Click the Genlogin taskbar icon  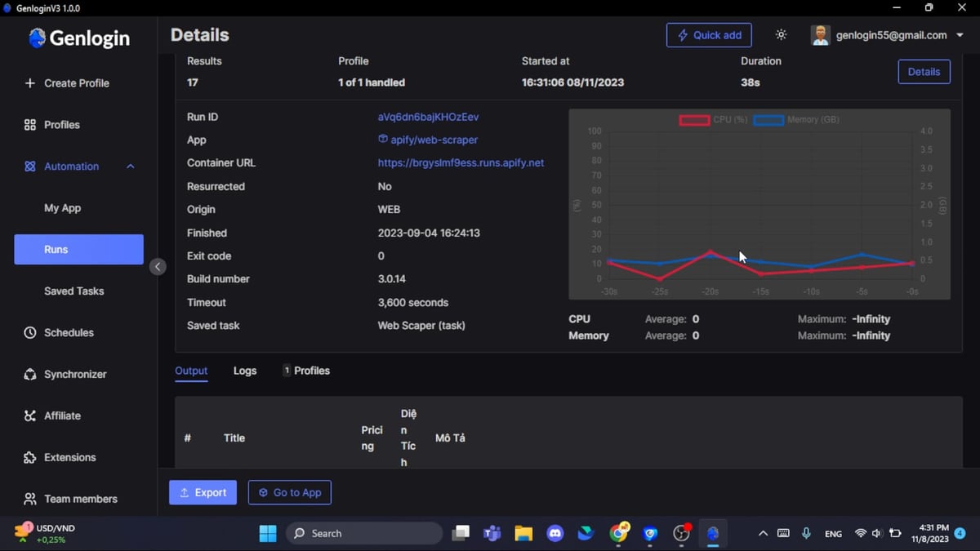pyautogui.click(x=713, y=534)
